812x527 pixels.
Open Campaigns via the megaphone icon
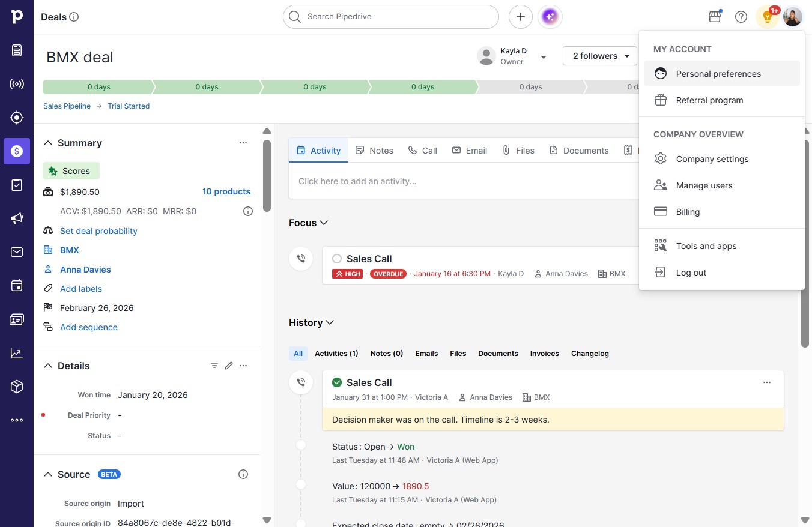coord(17,218)
